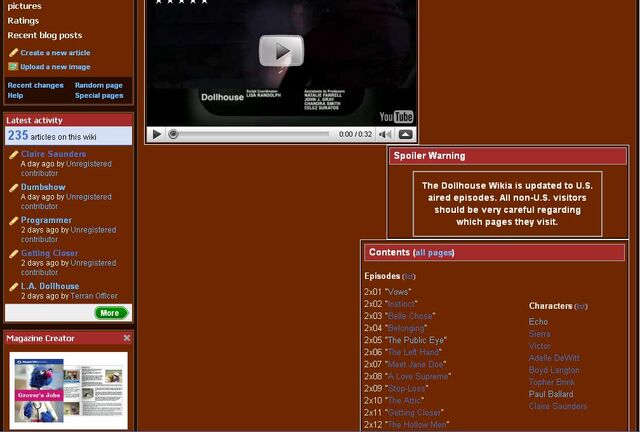The height and width of the screenshot is (432, 640).
Task: Click the image icon beside Upload a new image
Action: click(x=13, y=67)
